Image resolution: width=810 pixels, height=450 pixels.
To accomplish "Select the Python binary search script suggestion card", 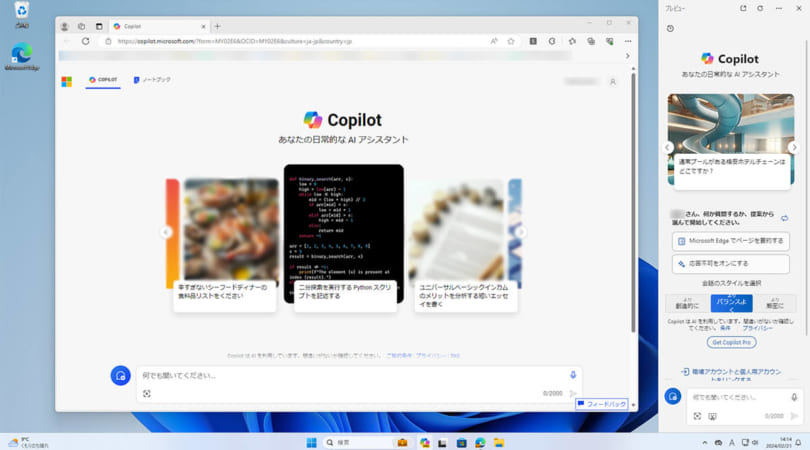I will coord(344,238).
